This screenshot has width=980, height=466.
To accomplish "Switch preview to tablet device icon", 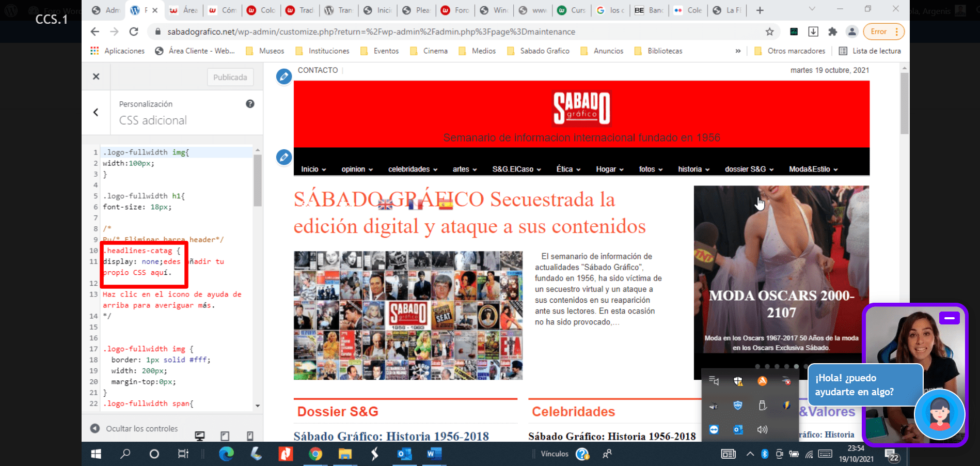I will (225, 436).
